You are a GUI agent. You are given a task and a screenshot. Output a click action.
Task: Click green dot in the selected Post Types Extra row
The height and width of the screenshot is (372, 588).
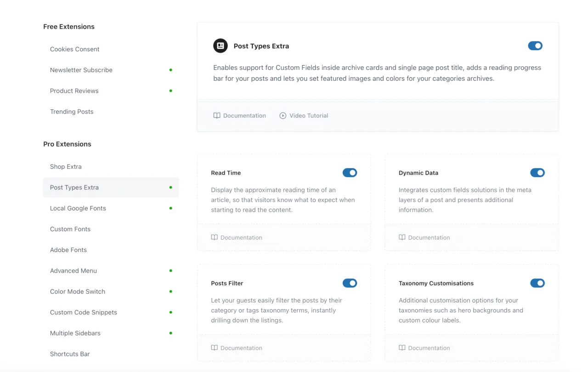tap(171, 188)
